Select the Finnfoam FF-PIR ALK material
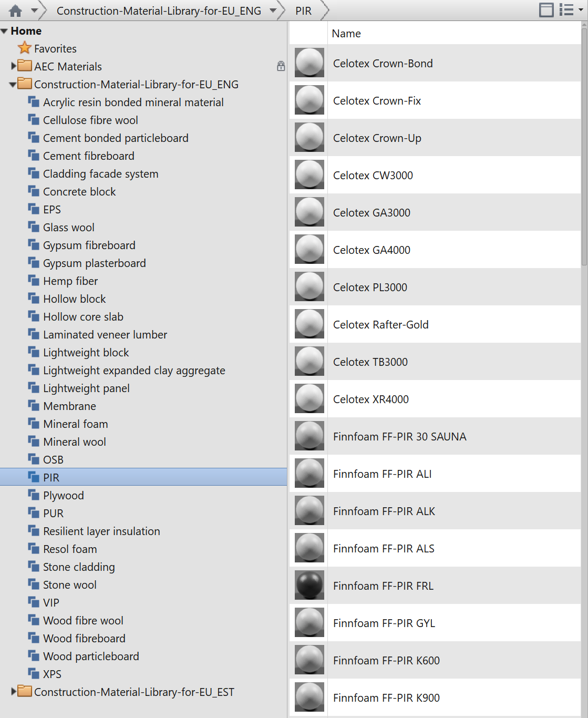The height and width of the screenshot is (718, 588). (x=435, y=511)
